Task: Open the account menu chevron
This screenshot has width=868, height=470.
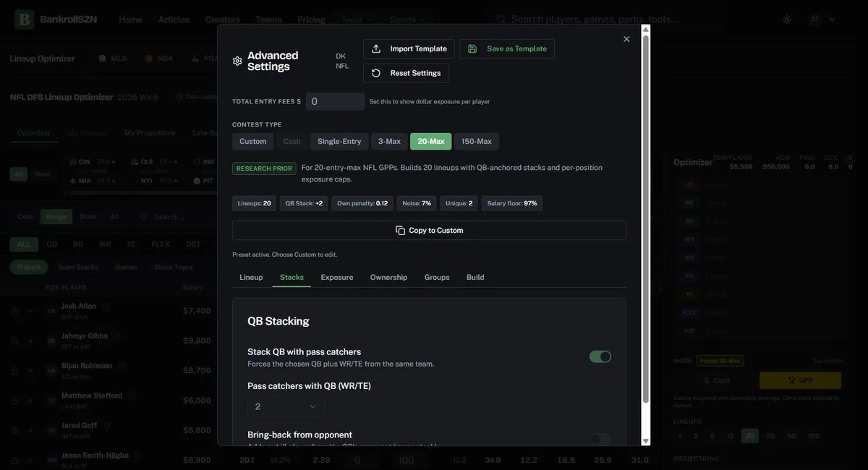Action: 832,20
